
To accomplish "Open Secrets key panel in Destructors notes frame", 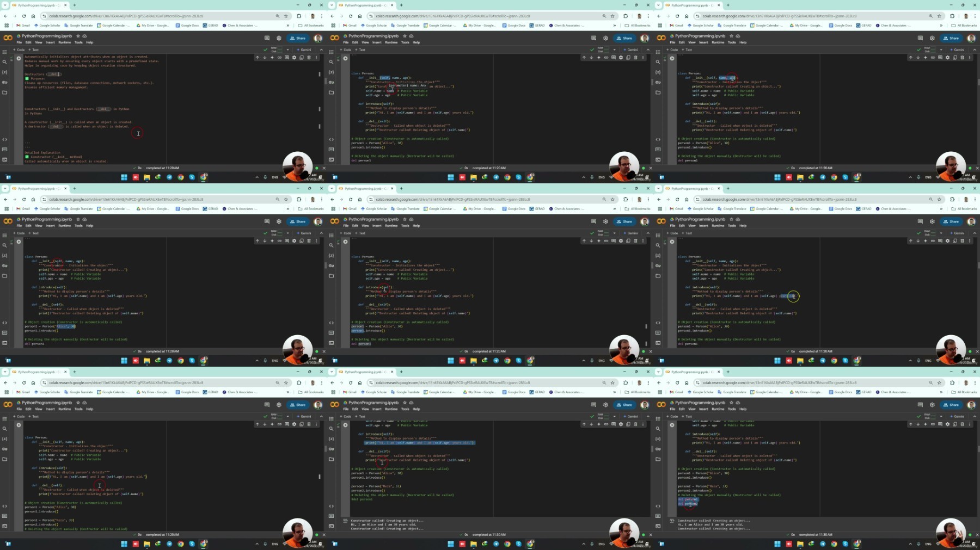I will 4,82.
